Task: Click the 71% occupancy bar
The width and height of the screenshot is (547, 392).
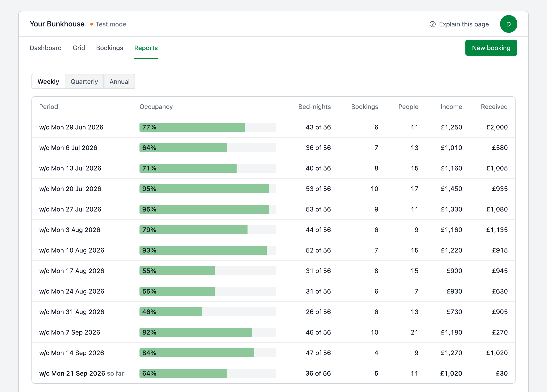Action: [x=208, y=168]
